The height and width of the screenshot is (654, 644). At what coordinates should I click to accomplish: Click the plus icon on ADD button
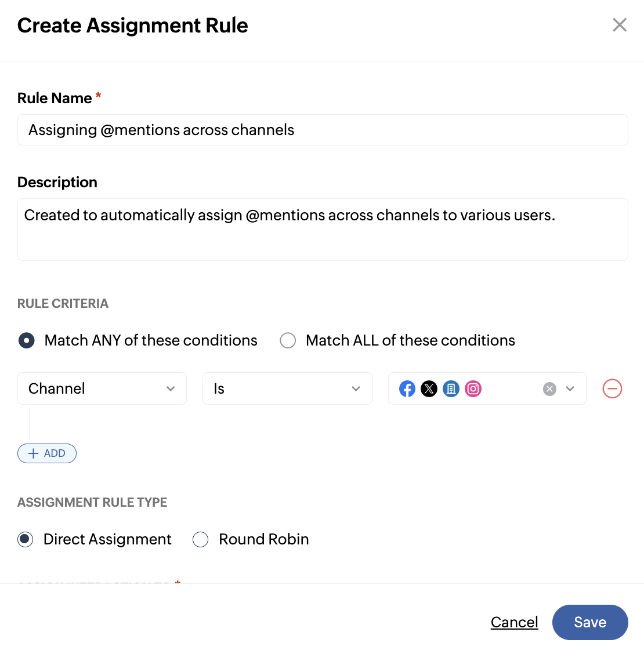pos(34,453)
